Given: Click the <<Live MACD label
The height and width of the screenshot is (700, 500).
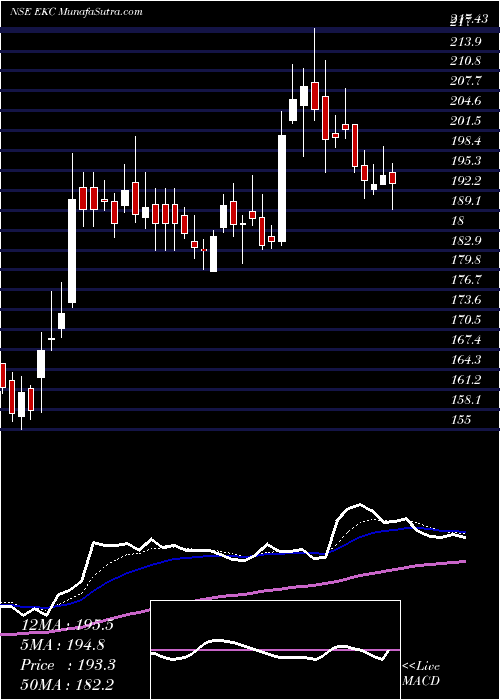Looking at the screenshot, I should pos(421,674).
